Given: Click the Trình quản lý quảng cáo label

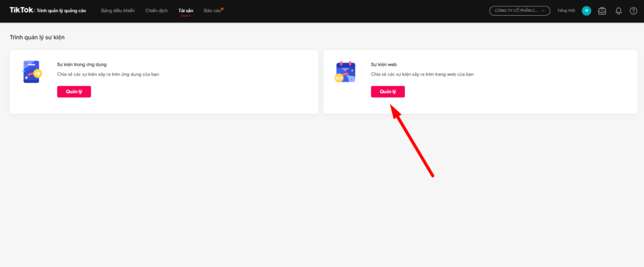Looking at the screenshot, I should click(x=63, y=11).
